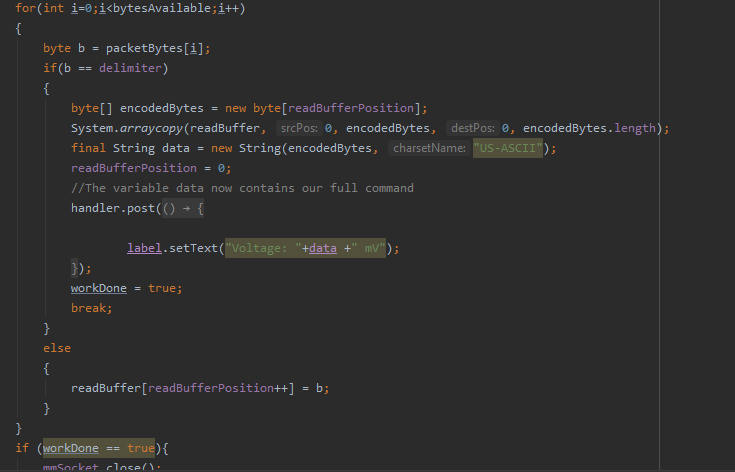Click "final String data" declaration
735x472 pixels.
tap(130, 148)
